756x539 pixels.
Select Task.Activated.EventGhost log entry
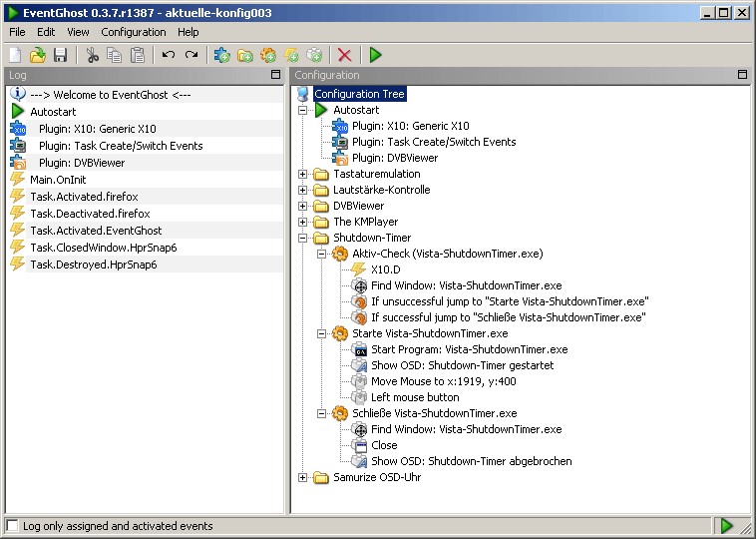coord(96,231)
